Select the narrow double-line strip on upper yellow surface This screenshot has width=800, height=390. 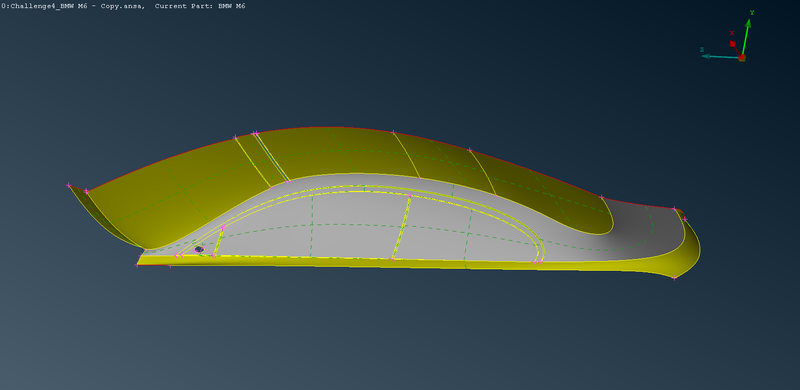click(x=271, y=157)
